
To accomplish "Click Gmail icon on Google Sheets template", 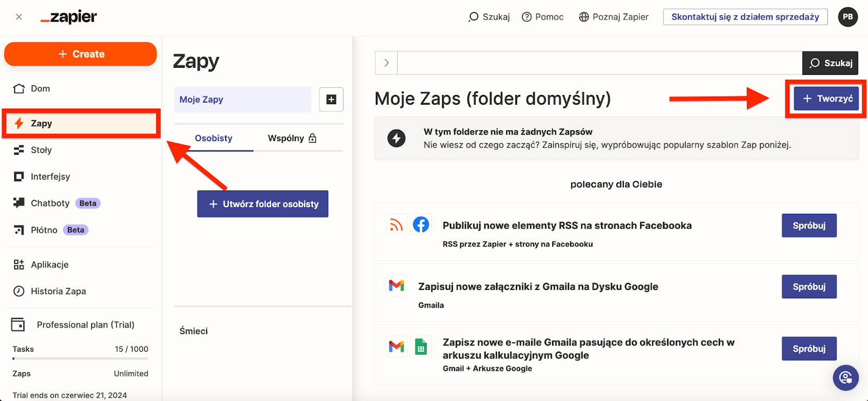I will pos(397,346).
